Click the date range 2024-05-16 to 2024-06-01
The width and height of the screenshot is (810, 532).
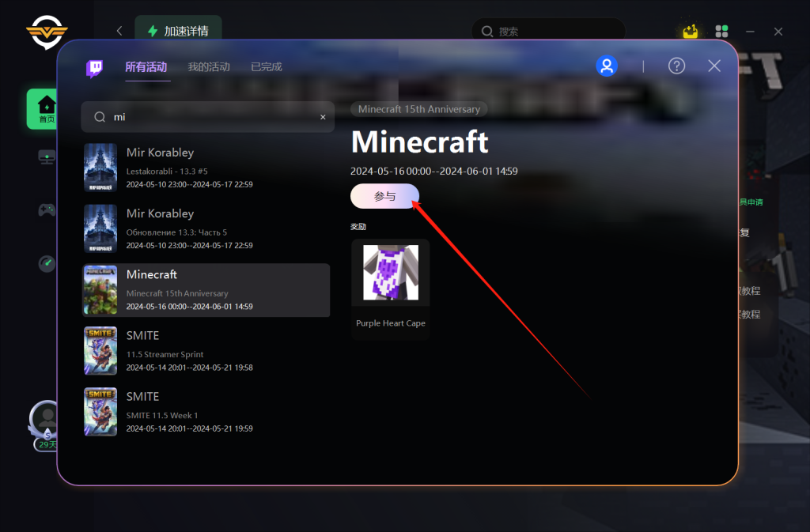click(x=434, y=172)
